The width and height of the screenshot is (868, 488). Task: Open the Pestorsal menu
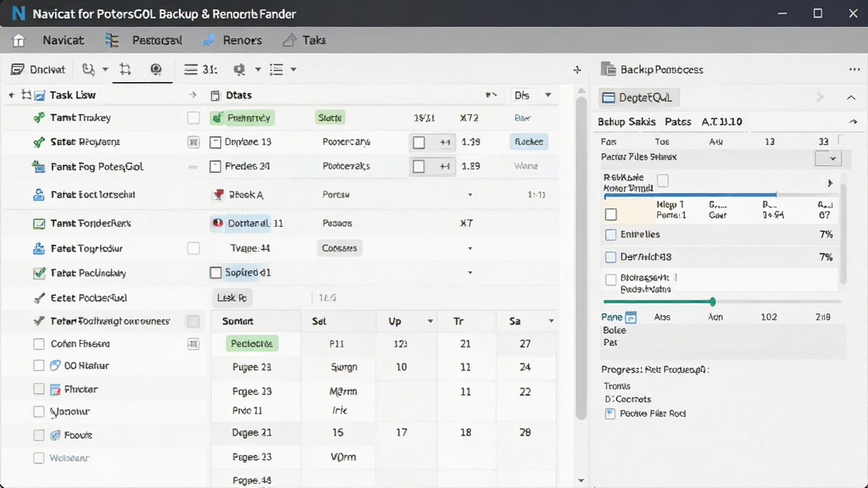click(x=157, y=41)
